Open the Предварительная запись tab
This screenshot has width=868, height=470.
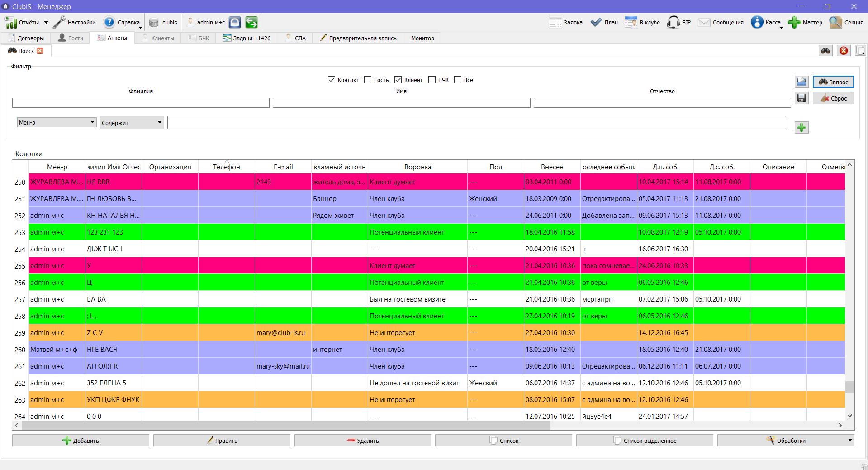pyautogui.click(x=358, y=38)
